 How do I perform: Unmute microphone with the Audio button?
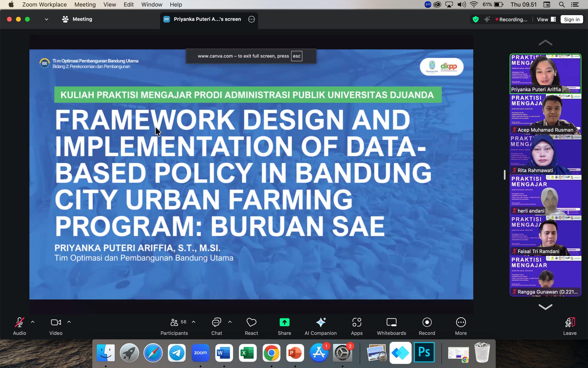[19, 326]
